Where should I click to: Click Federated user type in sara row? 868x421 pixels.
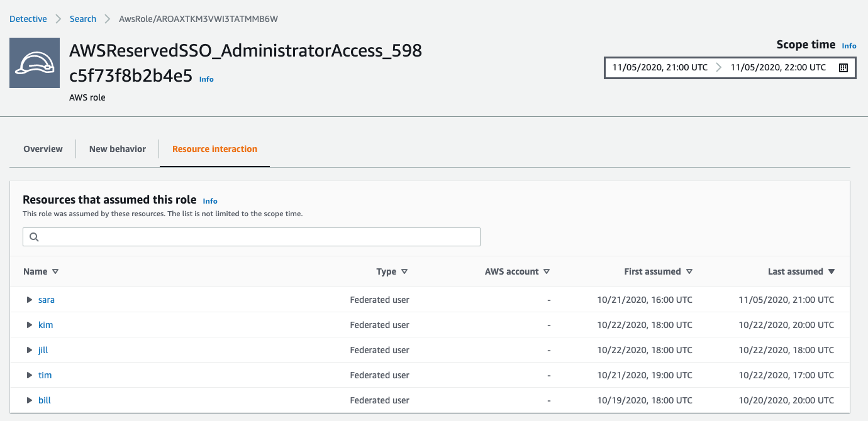(x=380, y=300)
